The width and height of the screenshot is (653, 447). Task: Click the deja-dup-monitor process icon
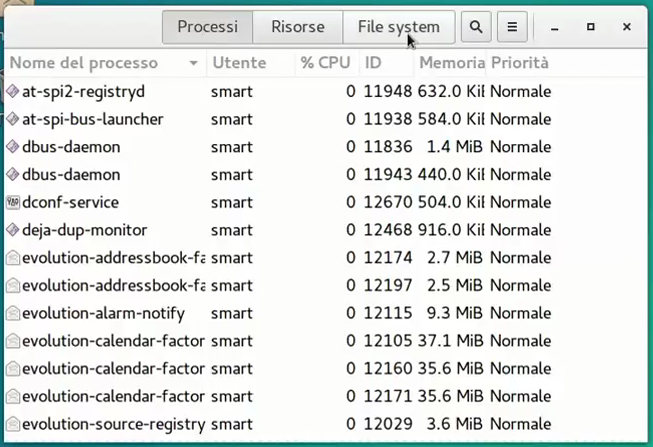tap(12, 230)
